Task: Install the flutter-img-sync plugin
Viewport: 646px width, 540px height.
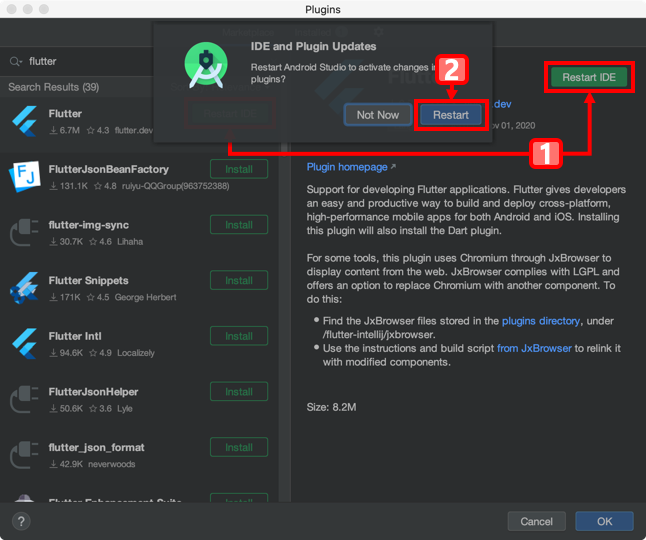Action: click(239, 225)
